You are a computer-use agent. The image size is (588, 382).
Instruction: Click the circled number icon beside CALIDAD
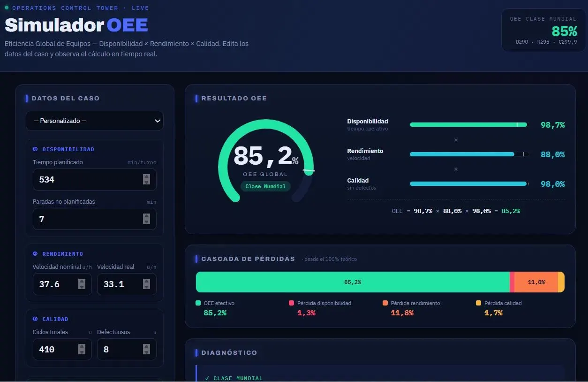(x=35, y=319)
